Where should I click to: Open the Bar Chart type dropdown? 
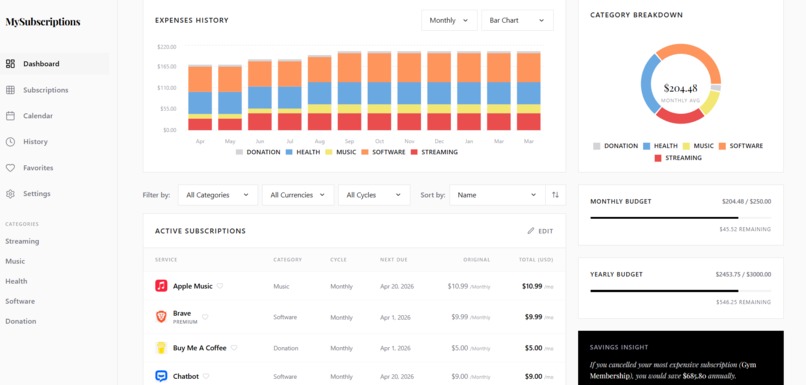[517, 21]
